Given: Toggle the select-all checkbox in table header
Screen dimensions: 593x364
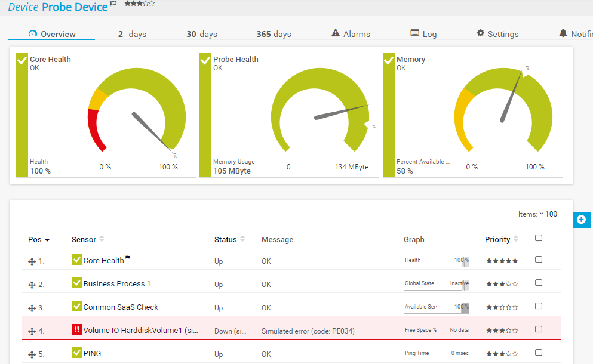Looking at the screenshot, I should 539,238.
